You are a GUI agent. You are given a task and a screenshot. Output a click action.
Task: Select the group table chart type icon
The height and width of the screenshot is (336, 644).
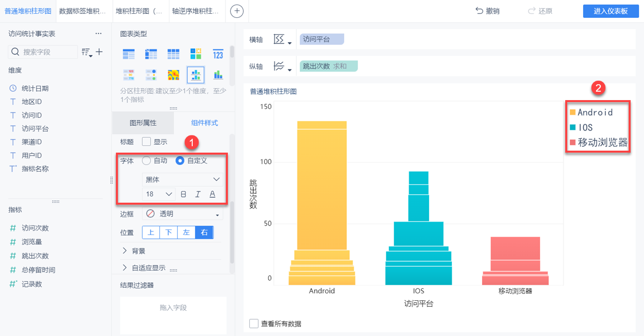pyautogui.click(x=129, y=54)
